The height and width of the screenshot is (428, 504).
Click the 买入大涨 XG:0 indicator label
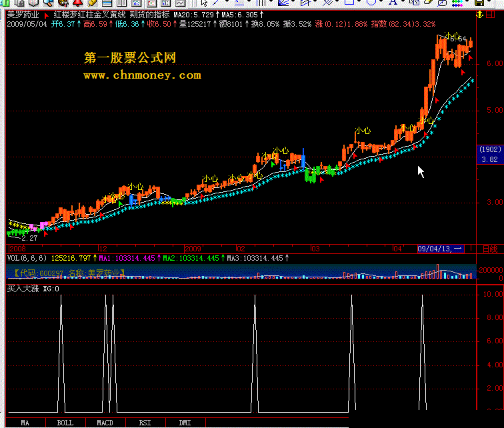[33, 289]
